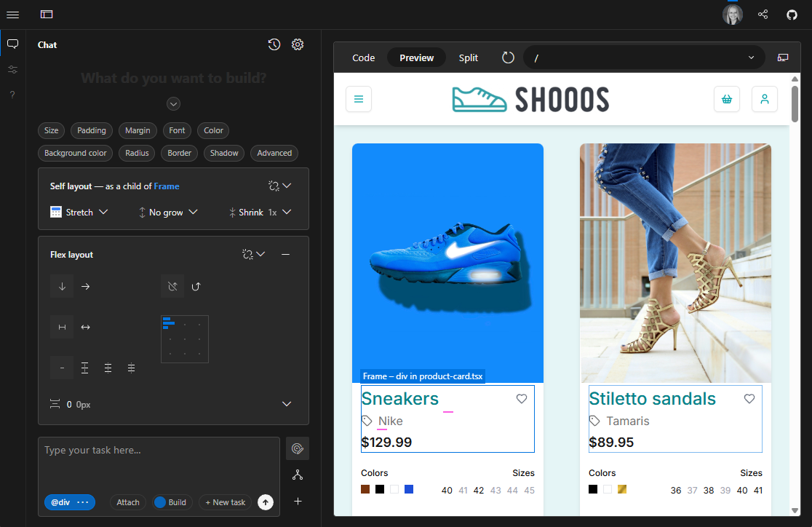Viewport: 812px width, 527px height.
Task: Collapse the Flex layout panel with minus
Action: 285,254
